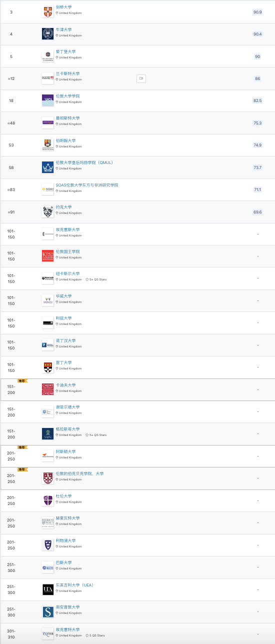The image size is (275, 644).
Task: Click the Exeter University logo
Action: coord(47,634)
